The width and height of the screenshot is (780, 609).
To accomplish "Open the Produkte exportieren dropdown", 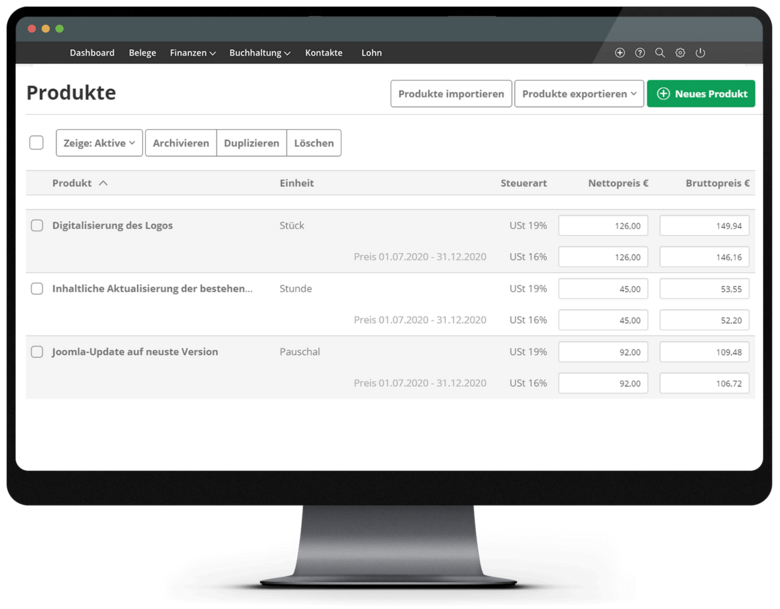I will click(x=579, y=94).
